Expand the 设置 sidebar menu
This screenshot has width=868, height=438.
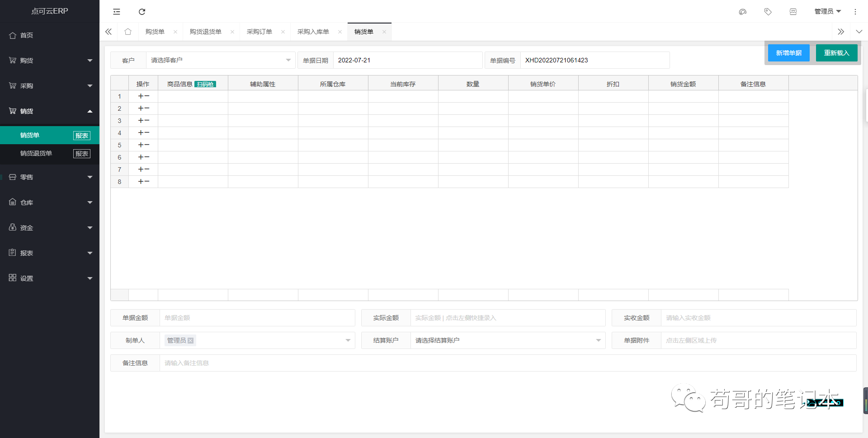(x=50, y=278)
